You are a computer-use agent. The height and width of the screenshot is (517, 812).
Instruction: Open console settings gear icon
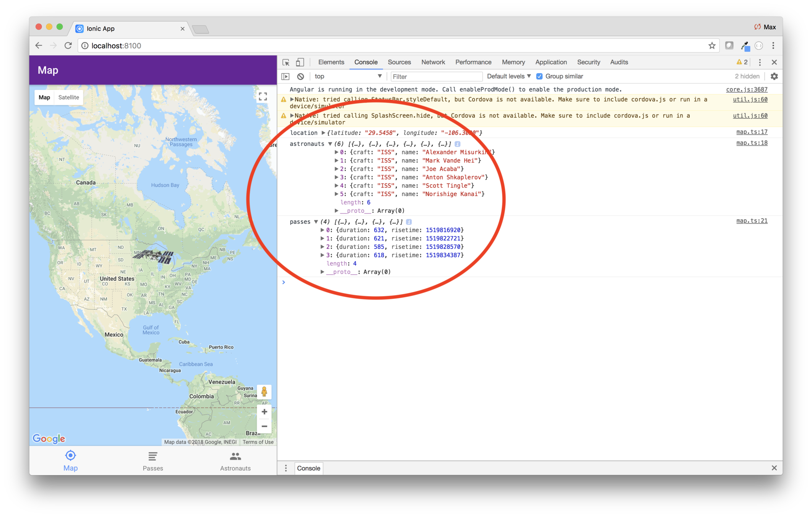(x=774, y=77)
